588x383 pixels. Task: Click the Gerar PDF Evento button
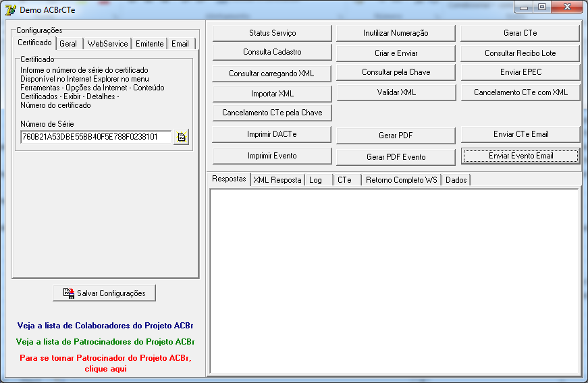click(x=396, y=157)
